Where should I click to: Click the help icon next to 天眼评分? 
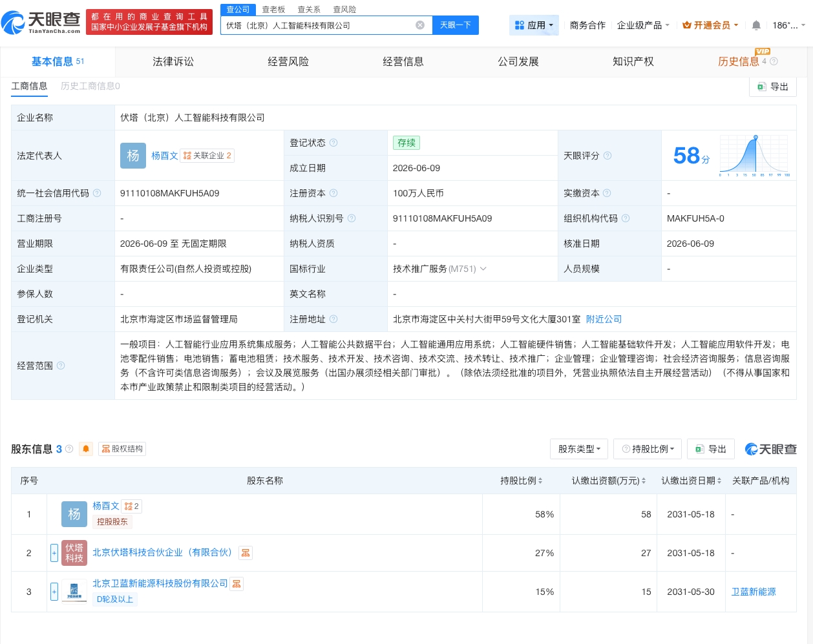pos(607,156)
